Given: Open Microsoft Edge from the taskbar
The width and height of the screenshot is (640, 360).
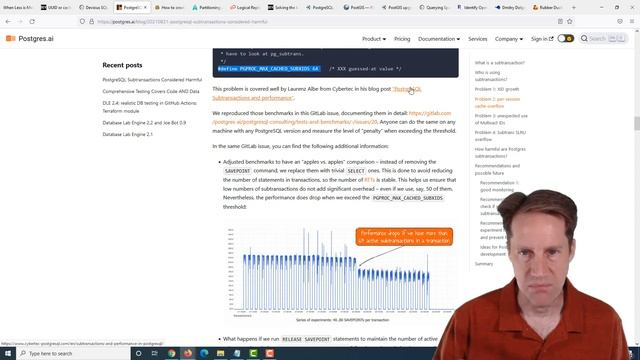Looking at the screenshot, I should pos(204,353).
